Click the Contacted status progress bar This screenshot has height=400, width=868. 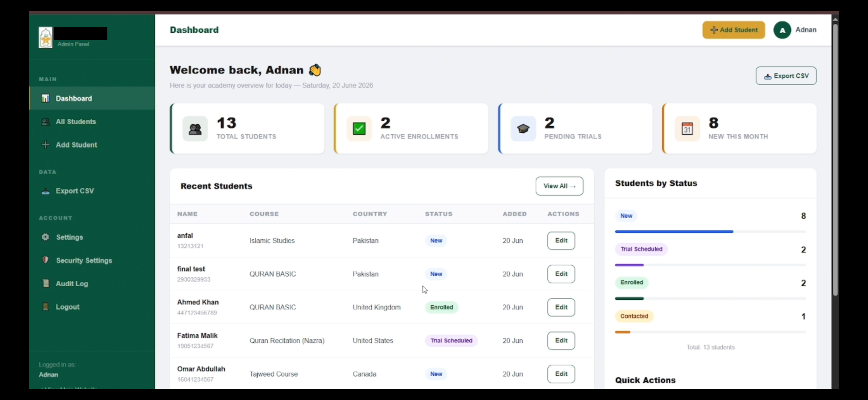pos(710,332)
